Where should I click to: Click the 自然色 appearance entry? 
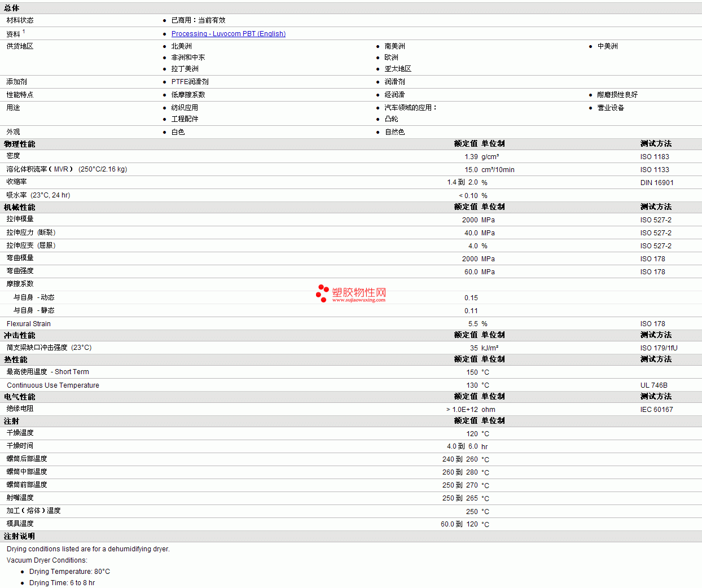click(395, 132)
